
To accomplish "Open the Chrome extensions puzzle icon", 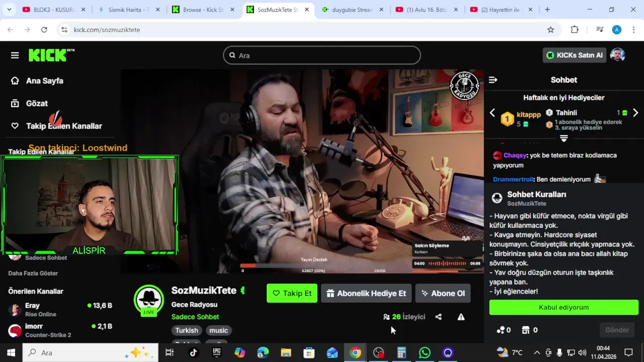I will (575, 30).
